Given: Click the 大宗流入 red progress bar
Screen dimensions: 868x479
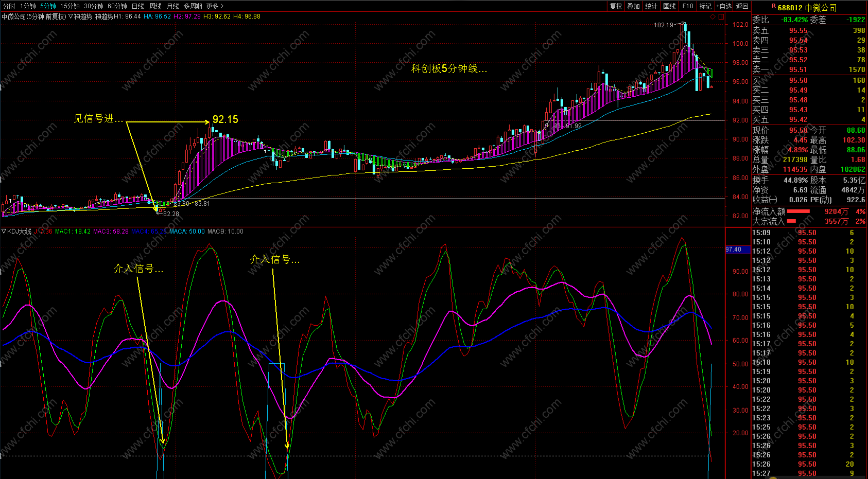Looking at the screenshot, I should tap(792, 221).
